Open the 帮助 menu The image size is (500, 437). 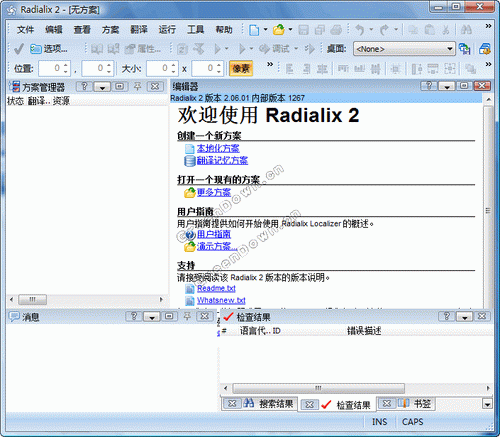(224, 30)
